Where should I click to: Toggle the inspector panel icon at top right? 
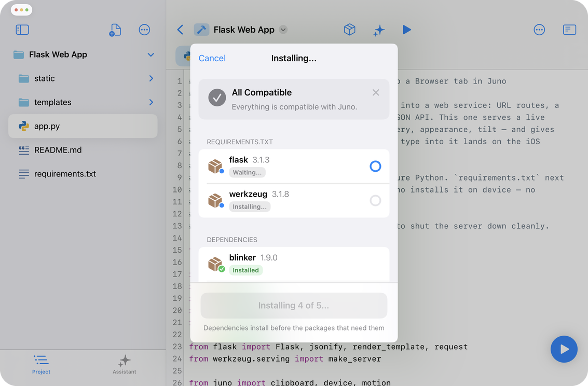tap(569, 30)
